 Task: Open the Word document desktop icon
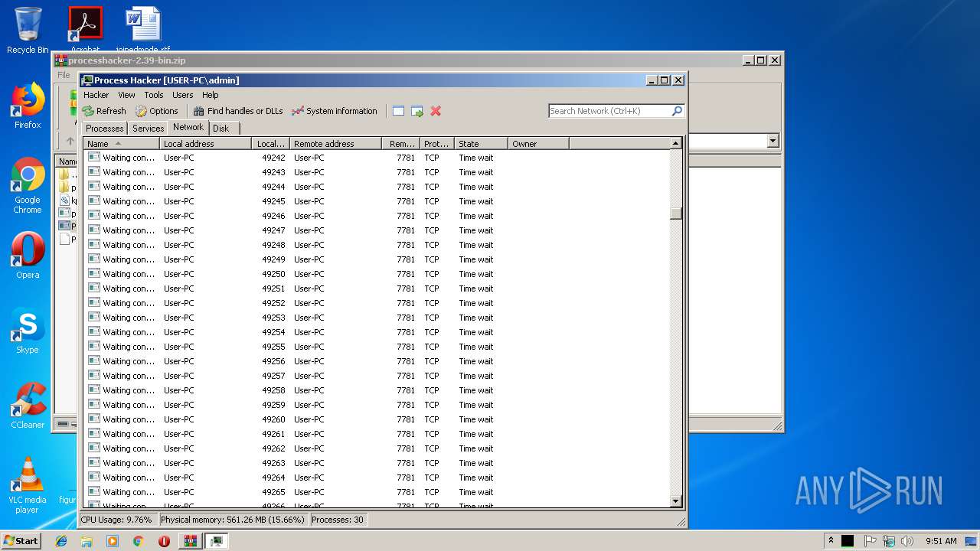(143, 29)
